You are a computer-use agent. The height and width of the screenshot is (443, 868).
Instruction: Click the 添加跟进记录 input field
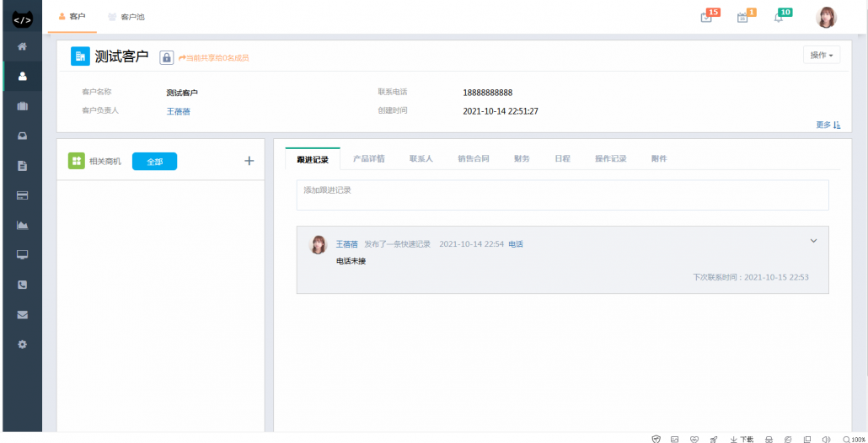coord(562,195)
